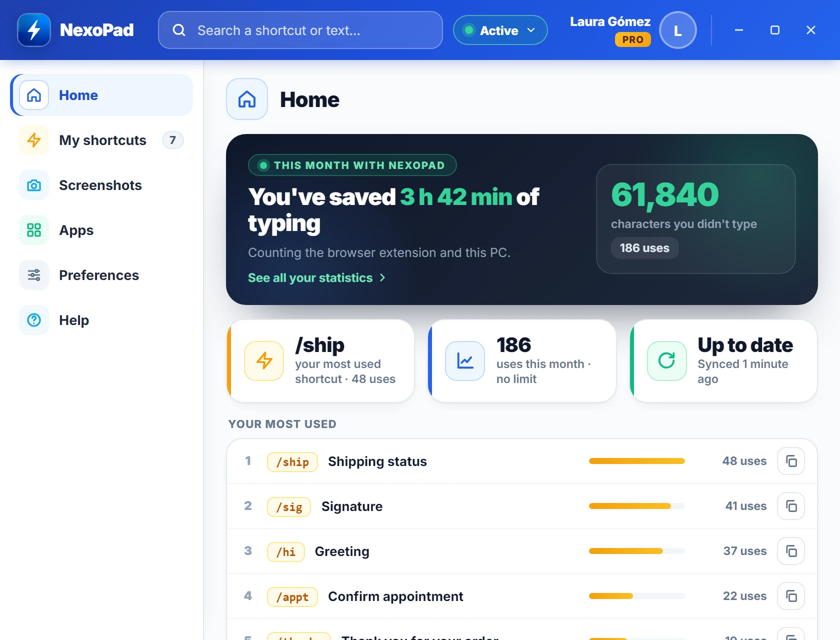Screen dimensions: 840x640
Task: Copy the Signature shortcut
Action: click(x=791, y=506)
